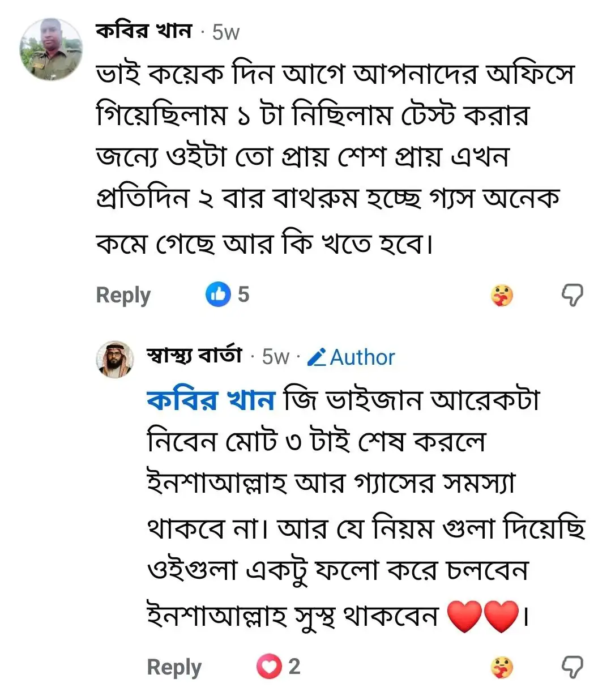
Task: Reply to স্বাস্থ্য বার্তা's comment
Action: coord(174,667)
